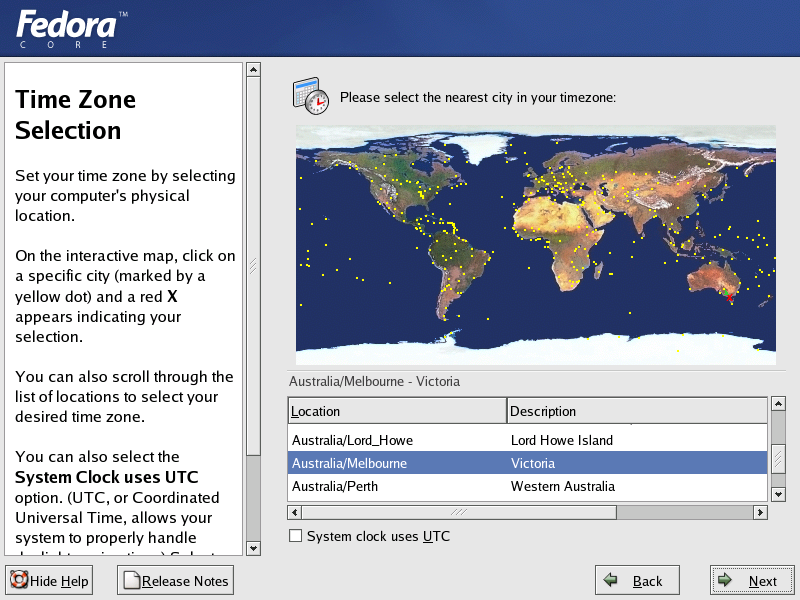Select Australia/Lord_Howe location row

coord(528,440)
